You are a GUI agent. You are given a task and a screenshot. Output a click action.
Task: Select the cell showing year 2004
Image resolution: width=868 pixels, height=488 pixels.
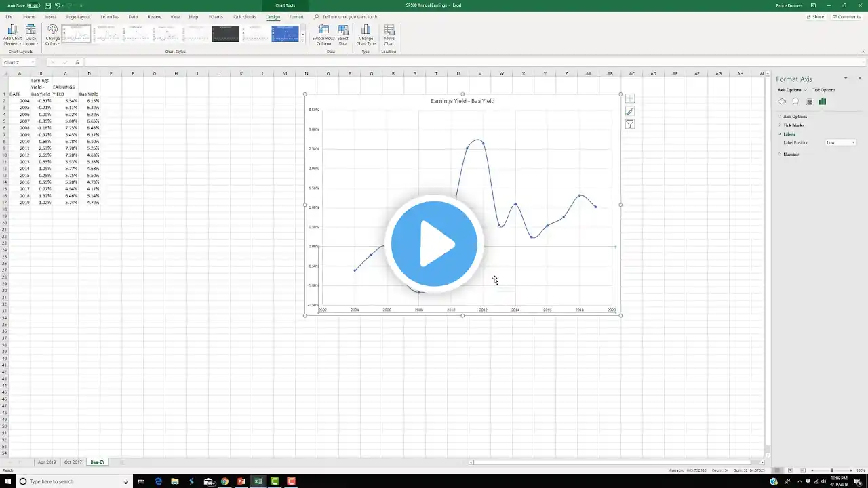19,101
